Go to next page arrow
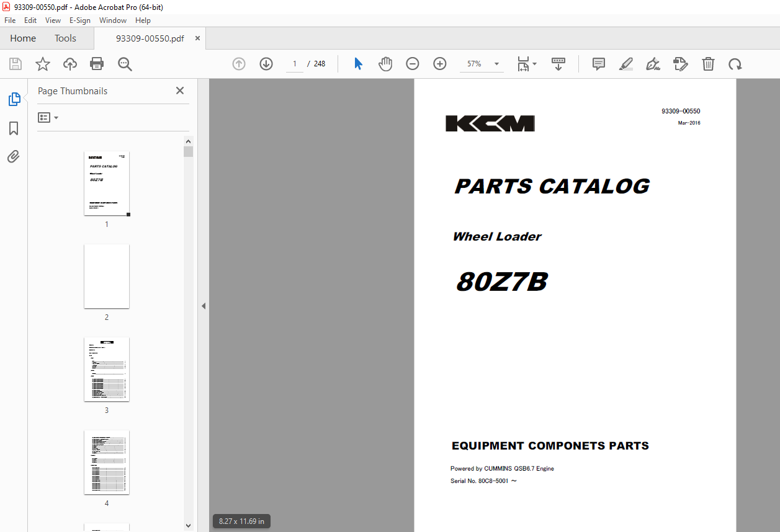This screenshot has width=780, height=532. 266,64
